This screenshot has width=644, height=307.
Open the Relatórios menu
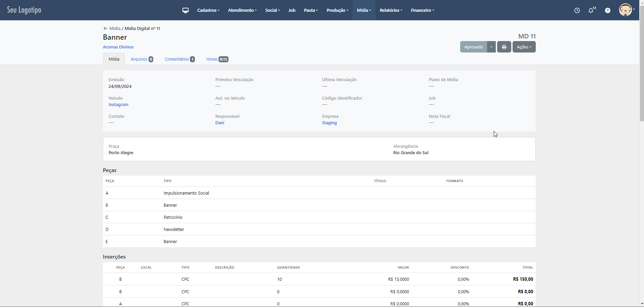(391, 10)
